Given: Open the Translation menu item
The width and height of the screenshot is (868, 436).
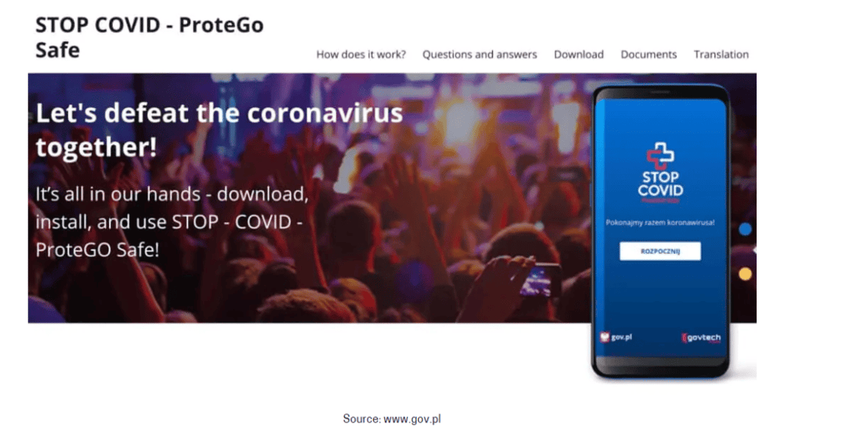Looking at the screenshot, I should click(721, 55).
